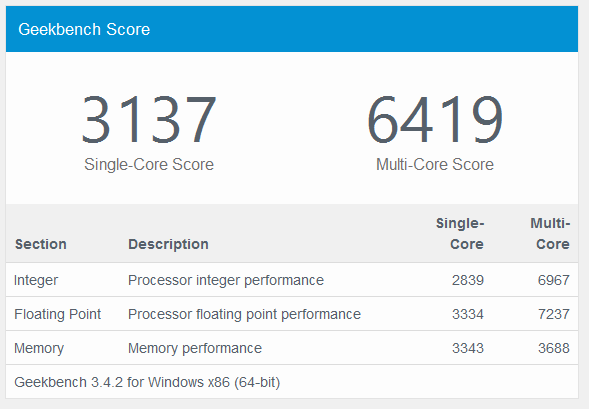Select the Memory section row label
589x409 pixels.
(39, 348)
